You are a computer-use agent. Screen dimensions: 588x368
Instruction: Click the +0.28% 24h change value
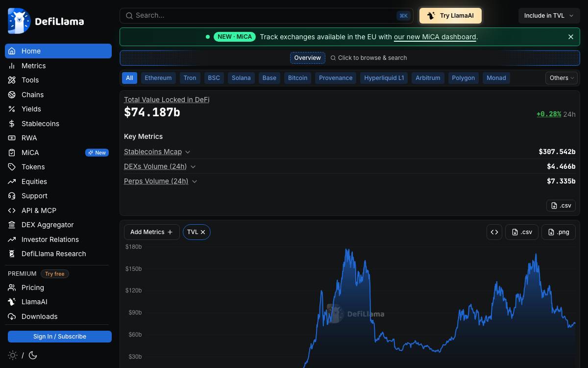click(x=549, y=114)
